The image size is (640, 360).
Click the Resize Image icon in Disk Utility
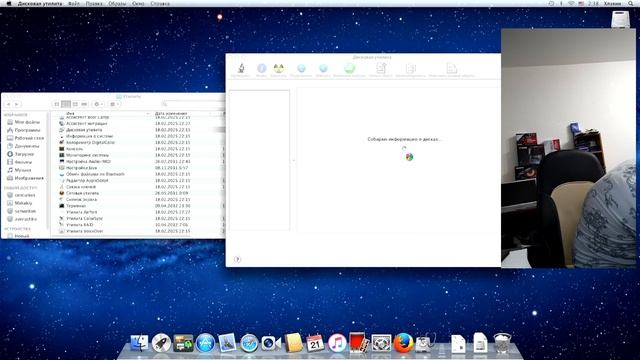(451, 68)
